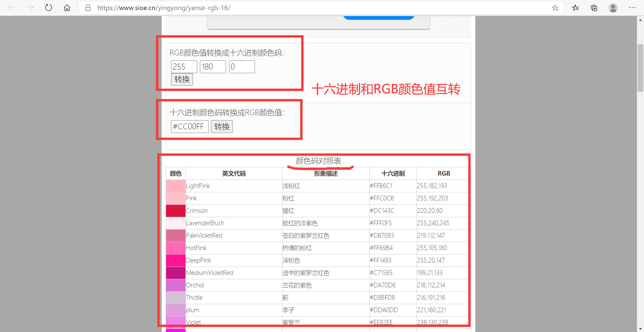Click the hex value #D8BFD8
The image size is (644, 332).
(x=382, y=298)
